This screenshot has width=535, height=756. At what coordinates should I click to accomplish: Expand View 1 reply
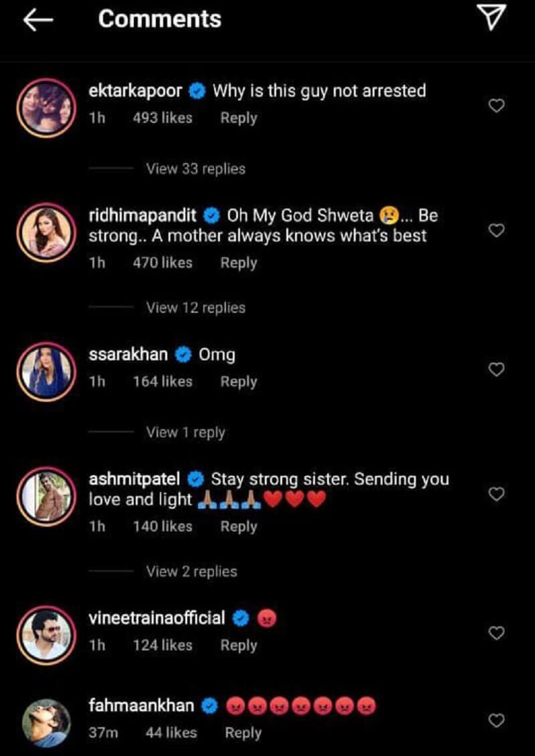(185, 432)
